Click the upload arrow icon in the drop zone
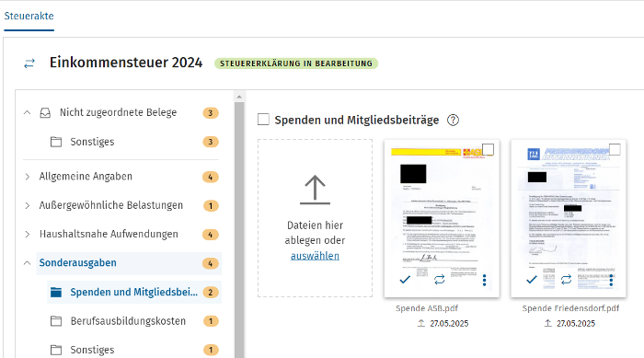The image size is (644, 358). [315, 190]
